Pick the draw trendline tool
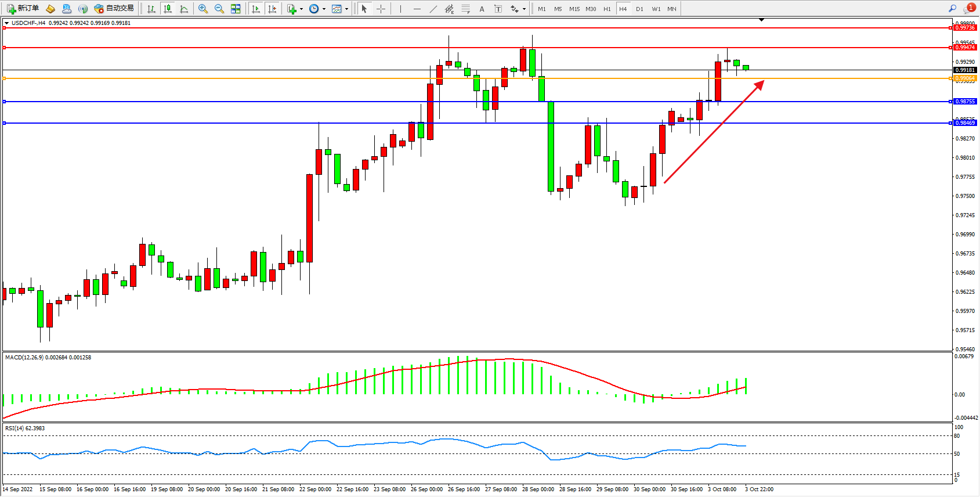 tap(433, 9)
